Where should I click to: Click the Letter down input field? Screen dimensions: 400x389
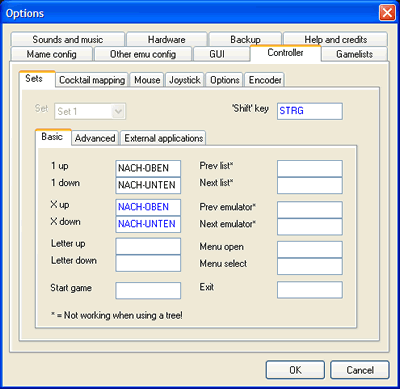148,263
